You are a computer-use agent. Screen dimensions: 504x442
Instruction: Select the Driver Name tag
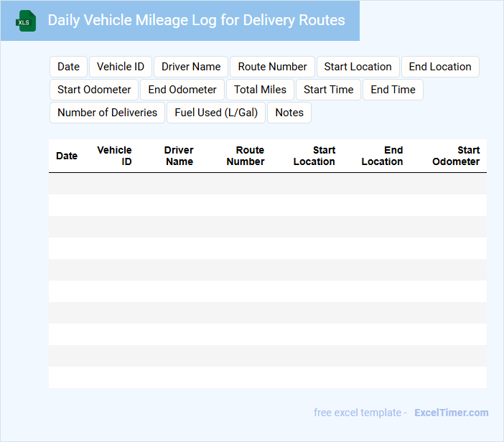click(x=191, y=67)
